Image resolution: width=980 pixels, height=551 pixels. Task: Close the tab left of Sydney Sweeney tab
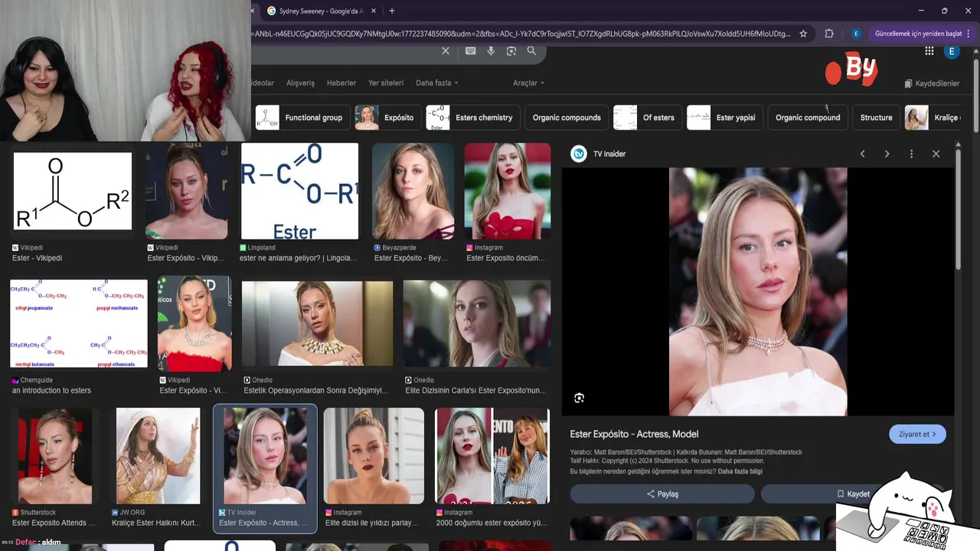click(253, 11)
